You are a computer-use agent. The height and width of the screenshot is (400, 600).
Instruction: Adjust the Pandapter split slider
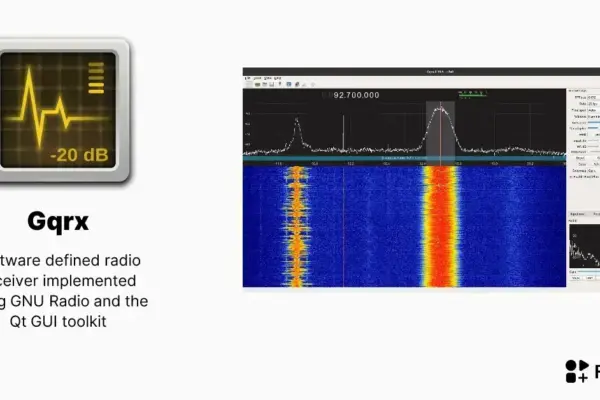tap(593, 128)
